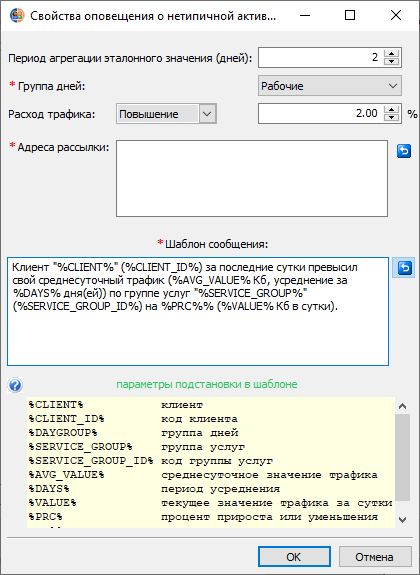The image size is (420, 575).
Task: Close the dialog window
Action: coord(396,15)
